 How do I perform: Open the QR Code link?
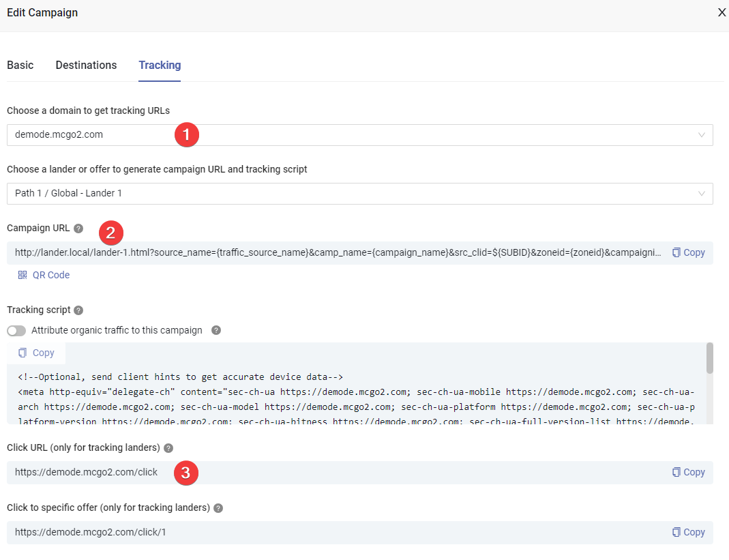click(x=44, y=275)
